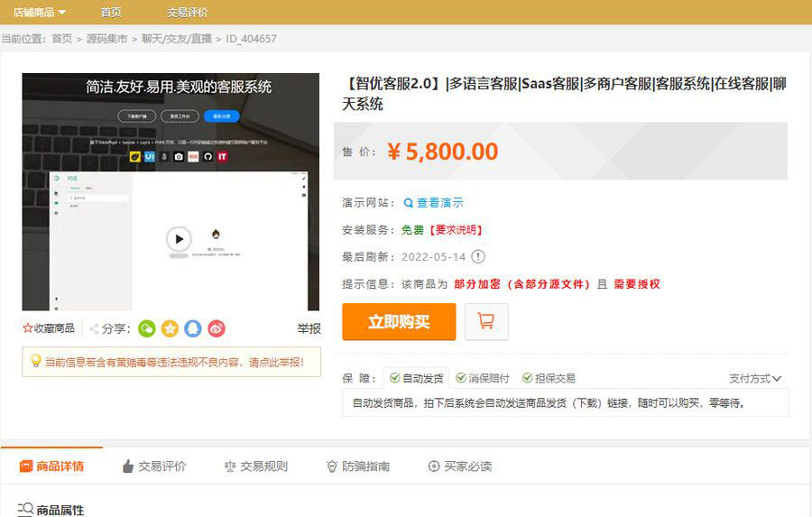812x517 pixels.
Task: Open the 查看演示 demo link
Action: pyautogui.click(x=434, y=203)
